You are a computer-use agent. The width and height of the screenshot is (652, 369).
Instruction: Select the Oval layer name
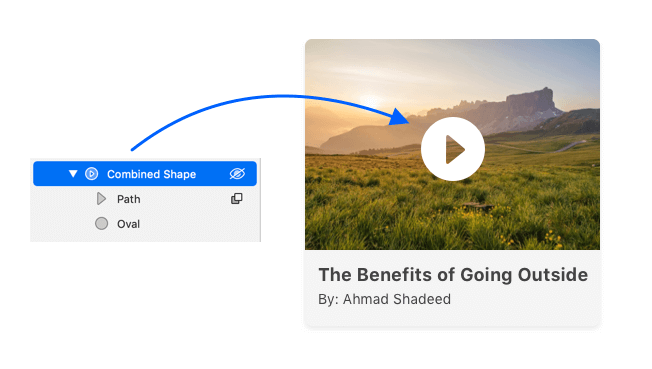tap(128, 224)
